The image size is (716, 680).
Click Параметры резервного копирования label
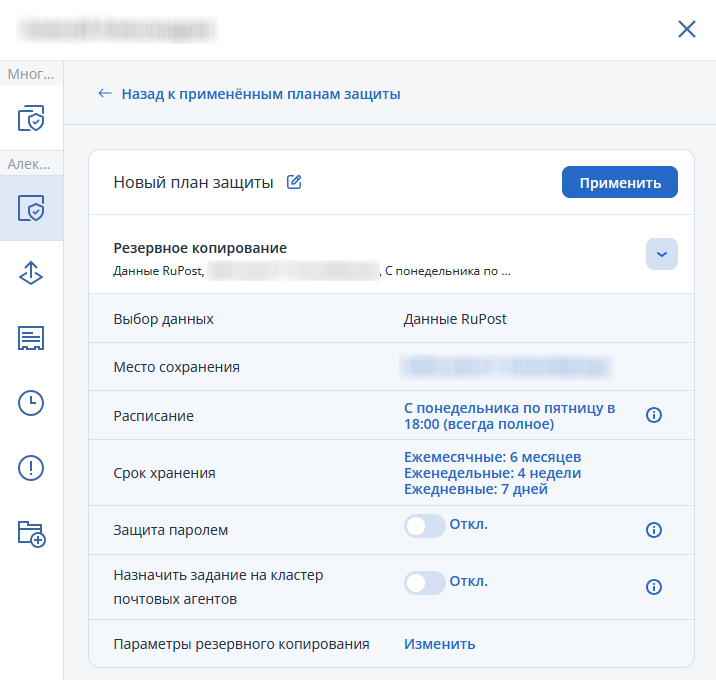(x=242, y=644)
